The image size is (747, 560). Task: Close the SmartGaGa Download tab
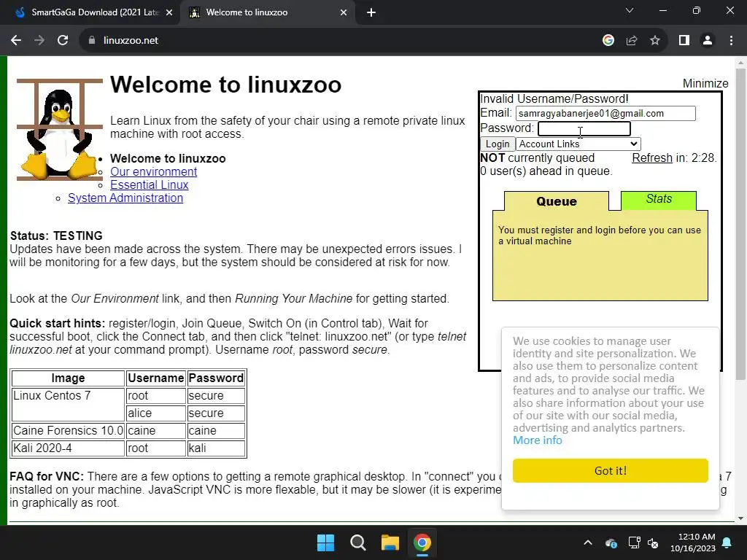(169, 12)
